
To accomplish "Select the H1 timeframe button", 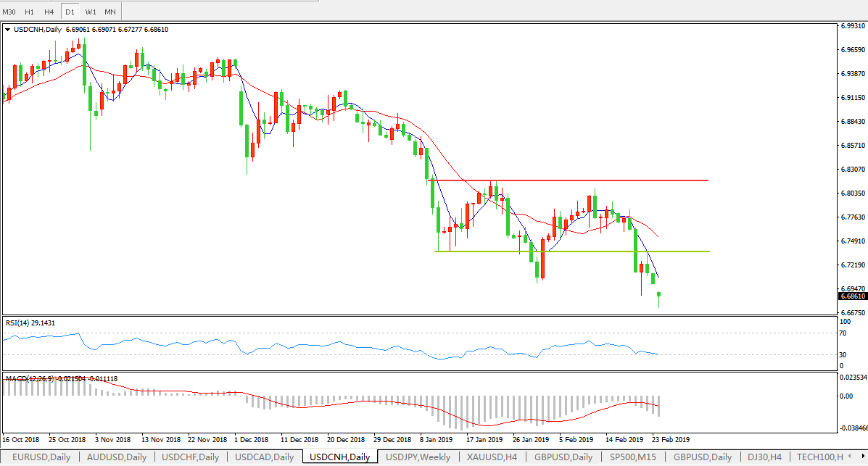I will coord(29,12).
